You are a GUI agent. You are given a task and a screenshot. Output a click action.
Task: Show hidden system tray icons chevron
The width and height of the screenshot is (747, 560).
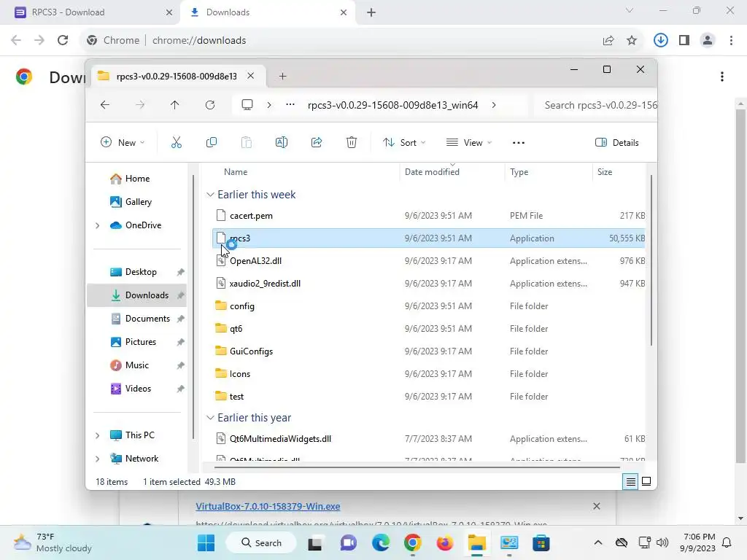[x=598, y=542]
